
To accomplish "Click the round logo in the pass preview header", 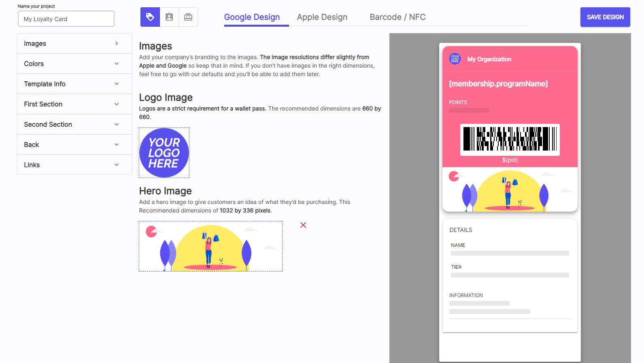I will (x=455, y=59).
